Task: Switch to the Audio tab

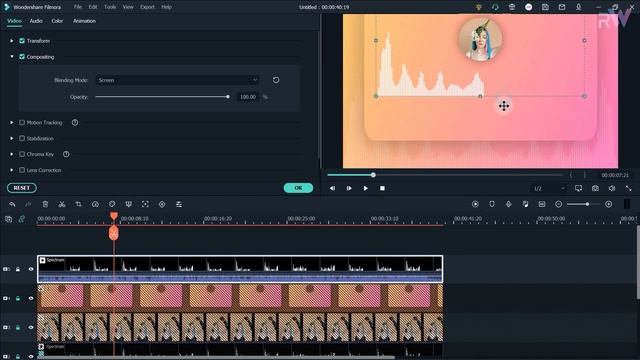Action: pyautogui.click(x=36, y=21)
